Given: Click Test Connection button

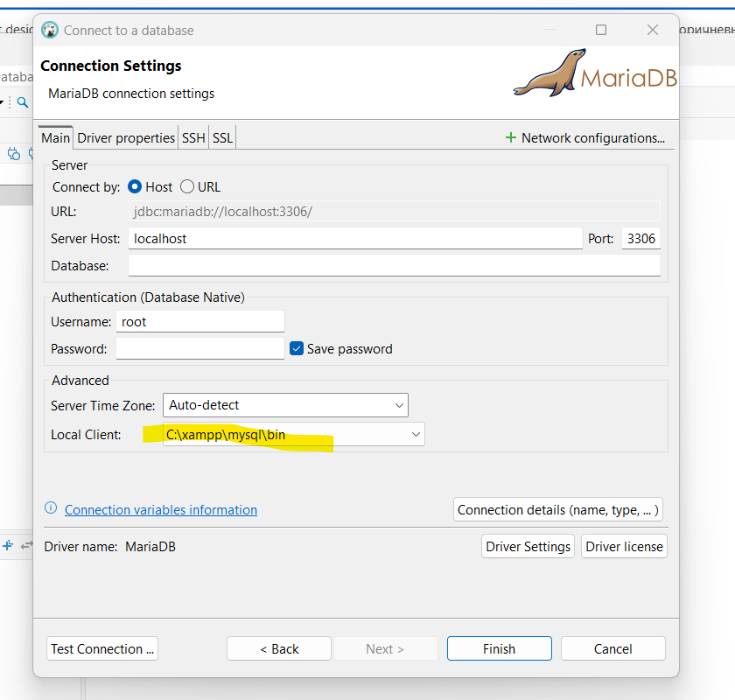Looking at the screenshot, I should tap(102, 648).
